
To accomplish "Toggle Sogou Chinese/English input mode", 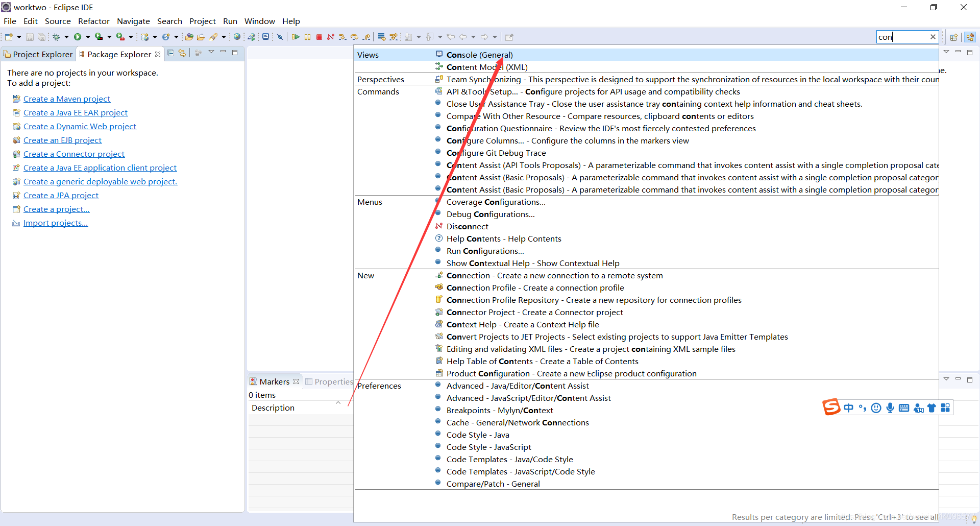I will 848,408.
